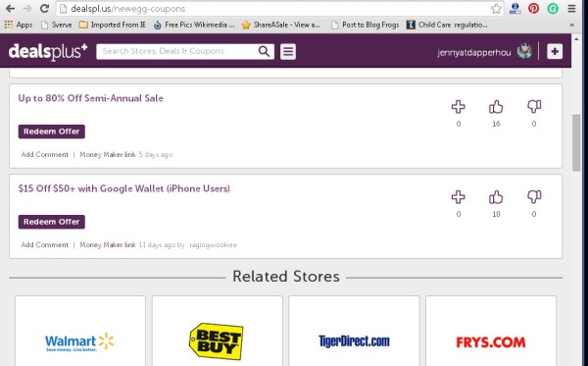Thumbs up the Google Wallet offer
This screenshot has height=366, width=588.
(496, 196)
